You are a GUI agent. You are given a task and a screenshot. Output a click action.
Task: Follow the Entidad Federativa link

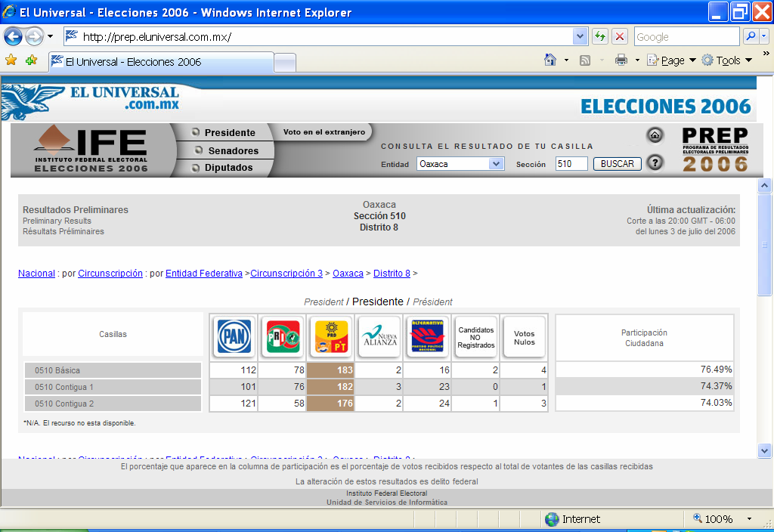[x=204, y=274]
